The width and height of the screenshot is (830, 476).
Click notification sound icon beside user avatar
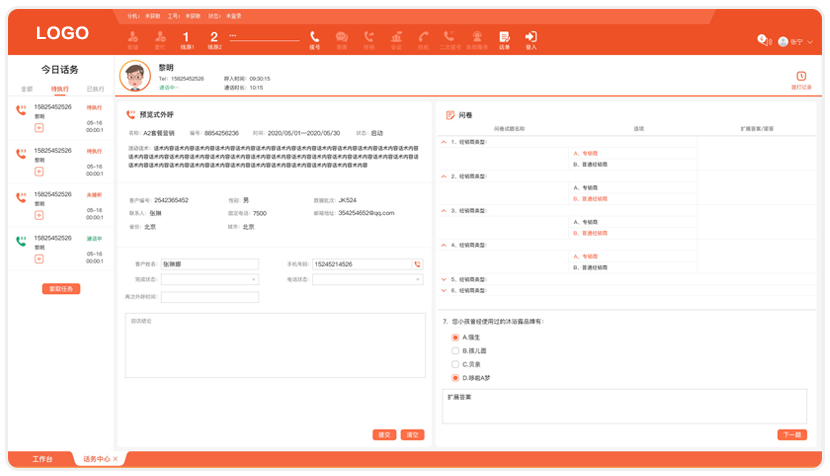[x=764, y=40]
